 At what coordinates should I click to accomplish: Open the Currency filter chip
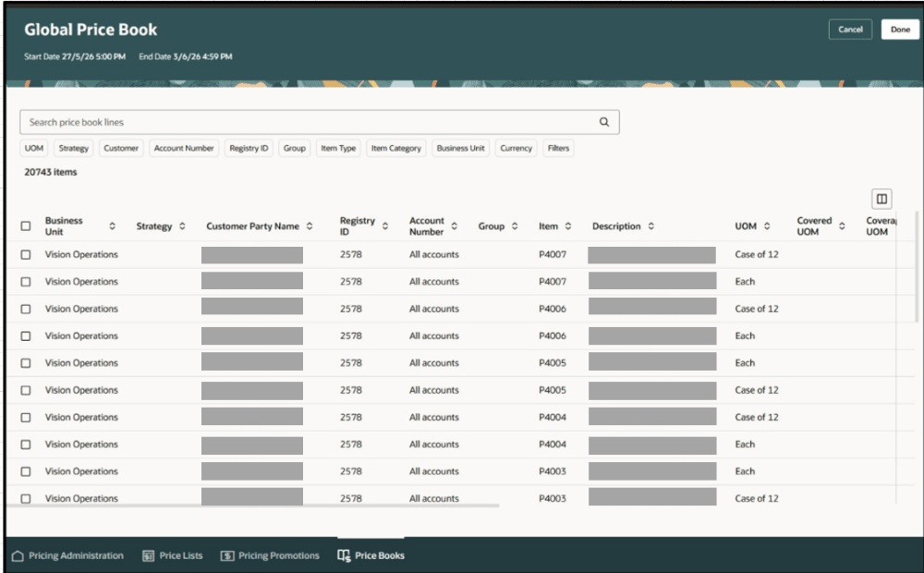click(x=517, y=148)
